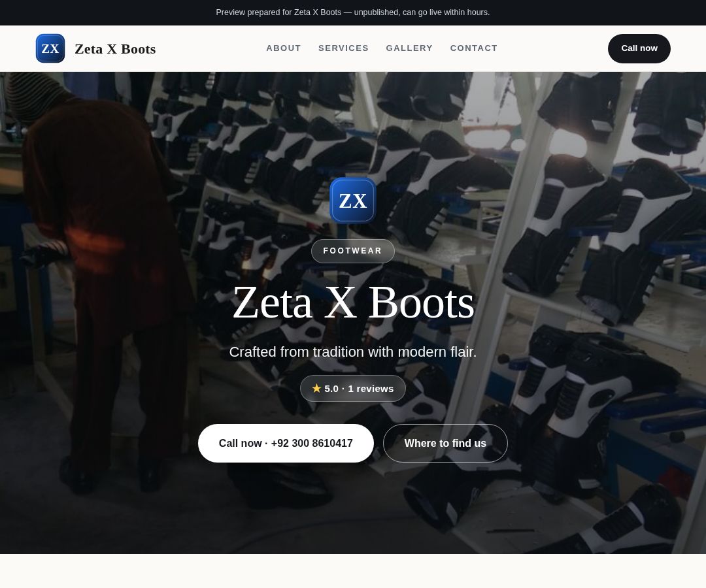Click the preview notice banner text
This screenshot has height=588, width=706.
(x=353, y=12)
